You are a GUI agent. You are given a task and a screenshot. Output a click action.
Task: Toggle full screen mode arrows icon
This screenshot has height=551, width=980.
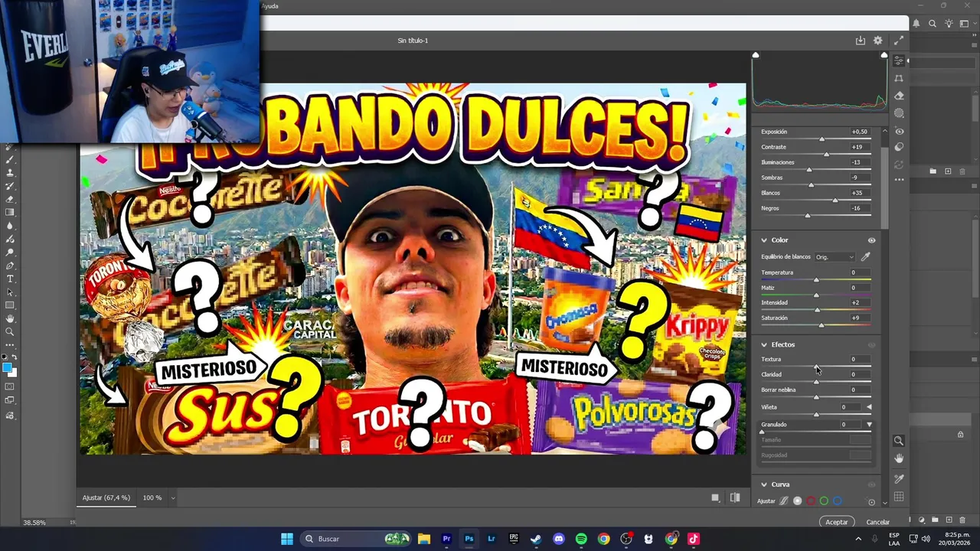click(898, 41)
